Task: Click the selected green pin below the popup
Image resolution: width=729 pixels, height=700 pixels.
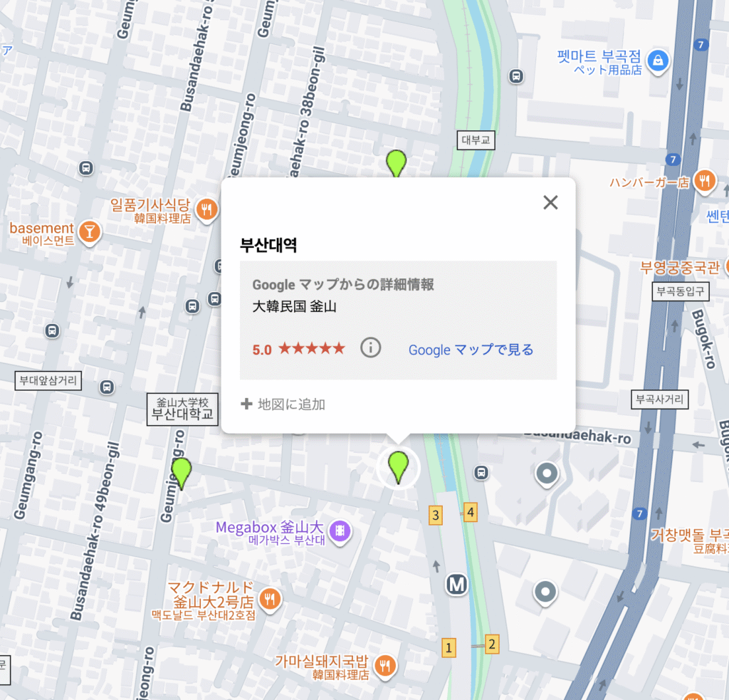Action: (x=397, y=466)
